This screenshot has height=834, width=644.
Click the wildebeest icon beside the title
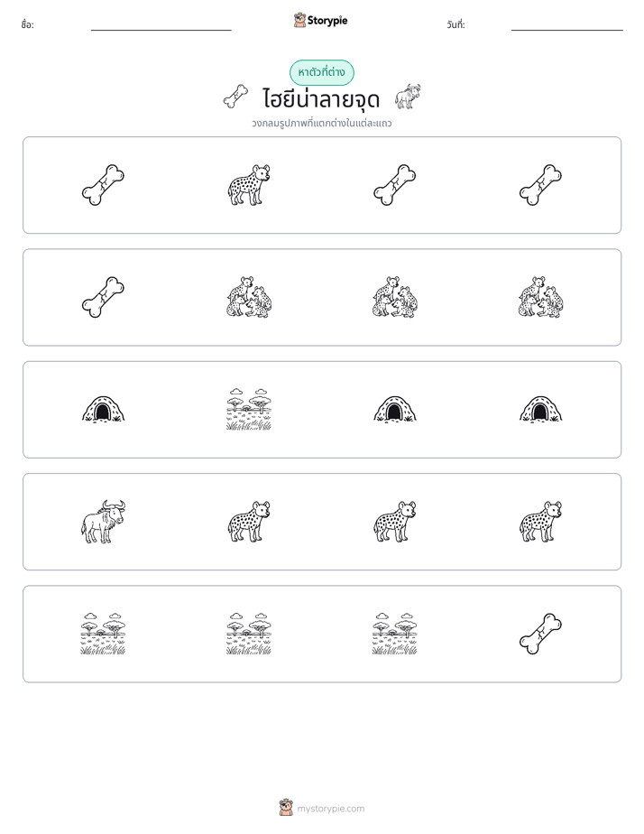pyautogui.click(x=408, y=97)
